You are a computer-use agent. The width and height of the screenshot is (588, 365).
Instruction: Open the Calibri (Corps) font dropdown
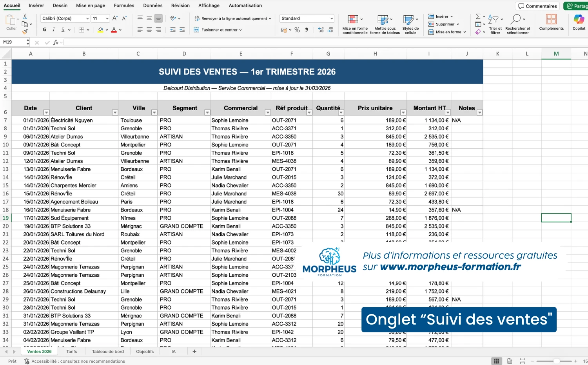65,18
